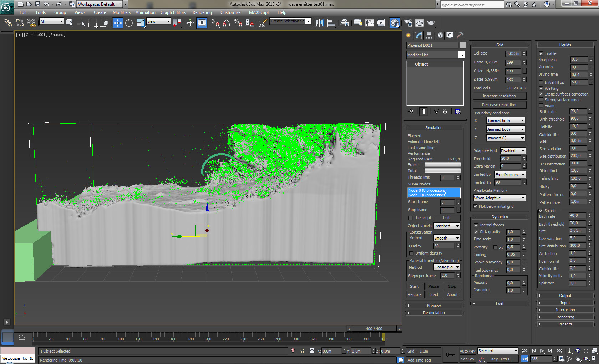Open the Utilities hammer panel tab
The height and width of the screenshot is (364, 599).
click(460, 35)
